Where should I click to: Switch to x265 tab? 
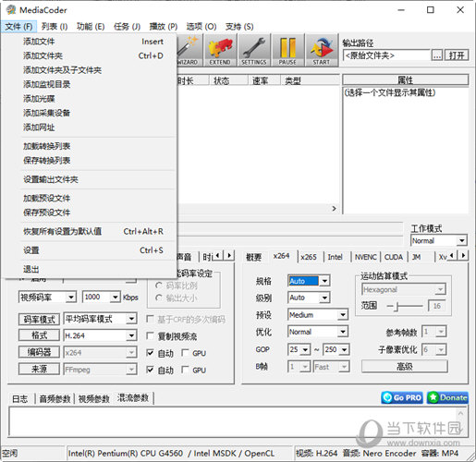pos(309,257)
